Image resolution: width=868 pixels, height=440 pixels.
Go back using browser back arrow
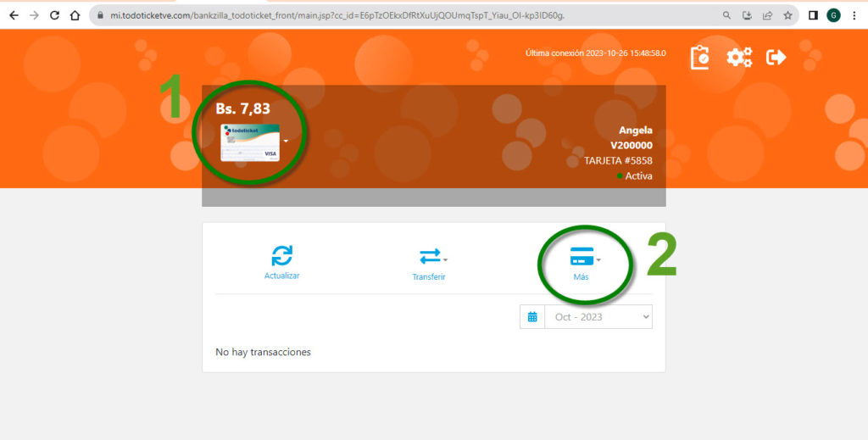point(14,15)
